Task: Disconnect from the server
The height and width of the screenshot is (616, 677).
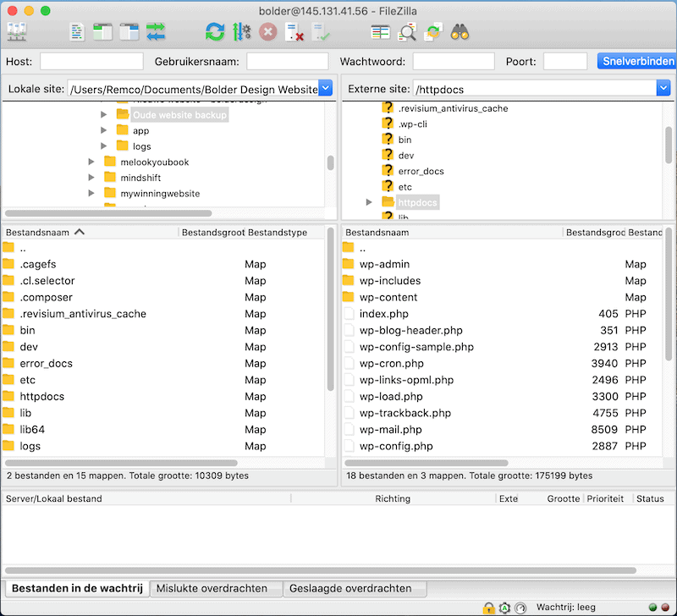Action: click(x=294, y=31)
